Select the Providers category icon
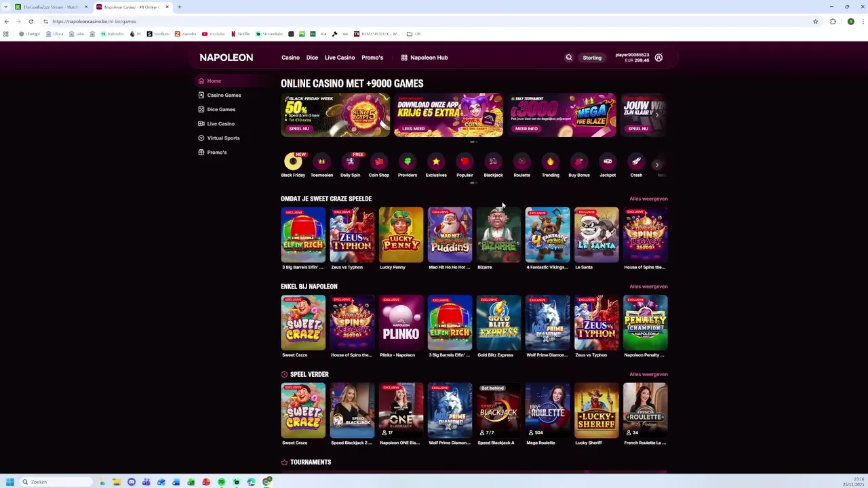This screenshot has height=488, width=868. 408,161
